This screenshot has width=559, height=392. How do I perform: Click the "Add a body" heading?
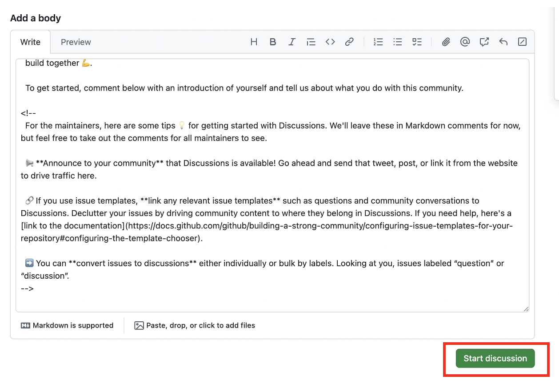coord(36,18)
